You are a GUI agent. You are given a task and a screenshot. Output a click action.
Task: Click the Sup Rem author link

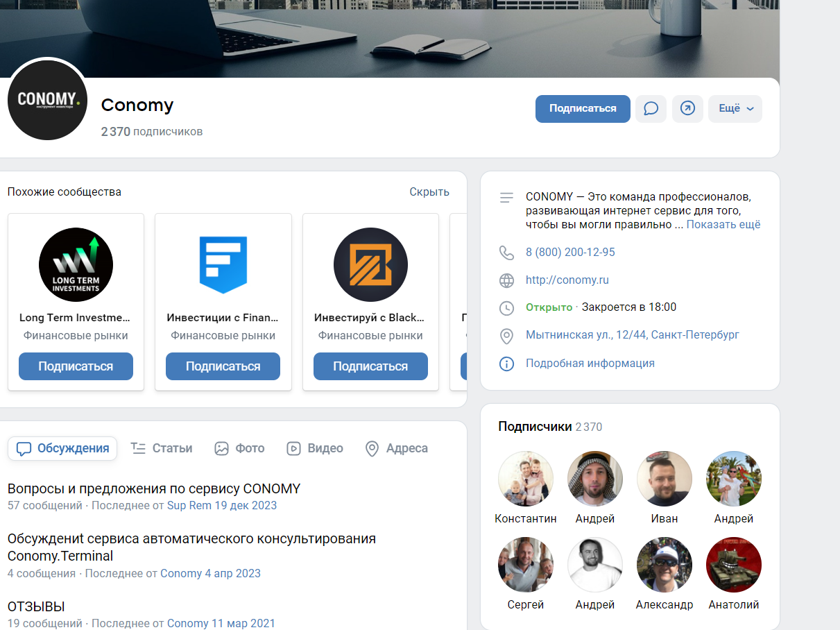189,505
